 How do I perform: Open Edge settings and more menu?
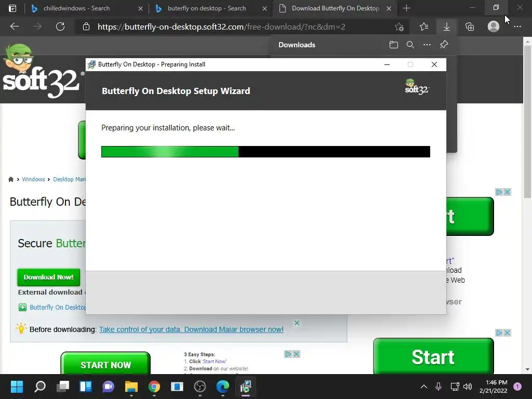click(x=517, y=26)
